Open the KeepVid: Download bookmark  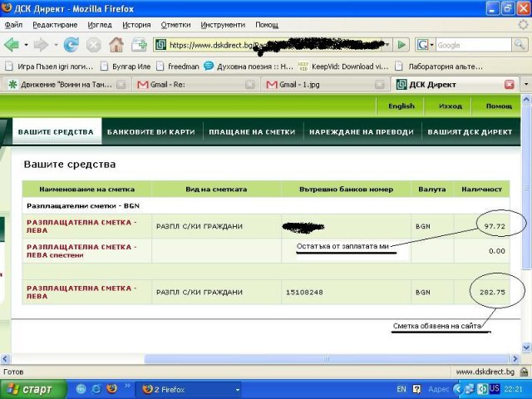click(x=343, y=66)
